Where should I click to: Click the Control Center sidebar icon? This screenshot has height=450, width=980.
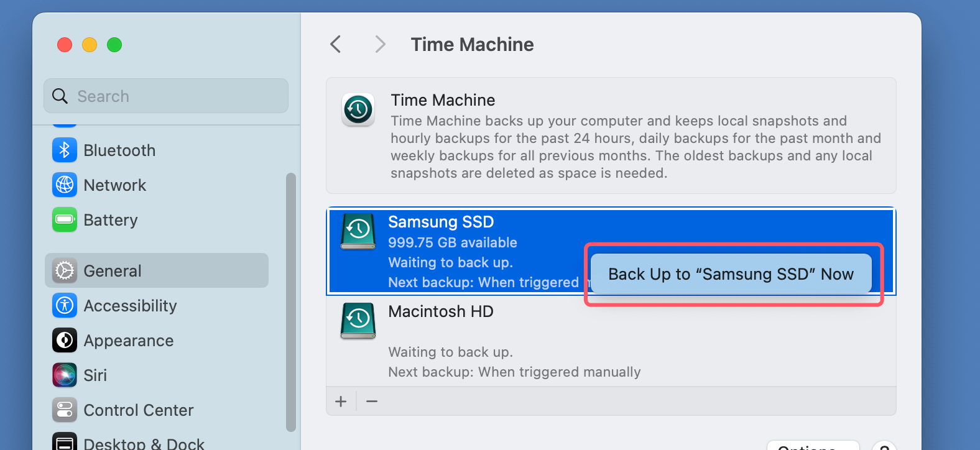click(x=65, y=410)
